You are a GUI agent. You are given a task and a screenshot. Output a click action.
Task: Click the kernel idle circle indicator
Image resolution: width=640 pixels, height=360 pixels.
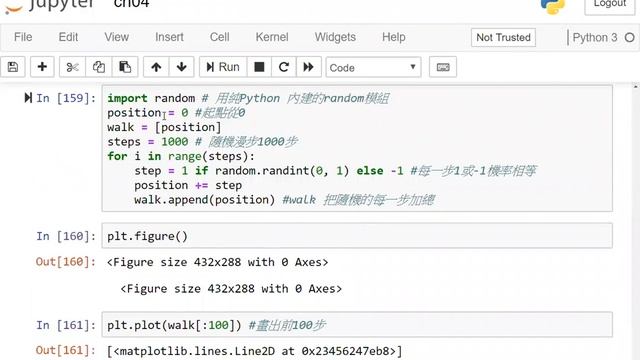coord(629,38)
